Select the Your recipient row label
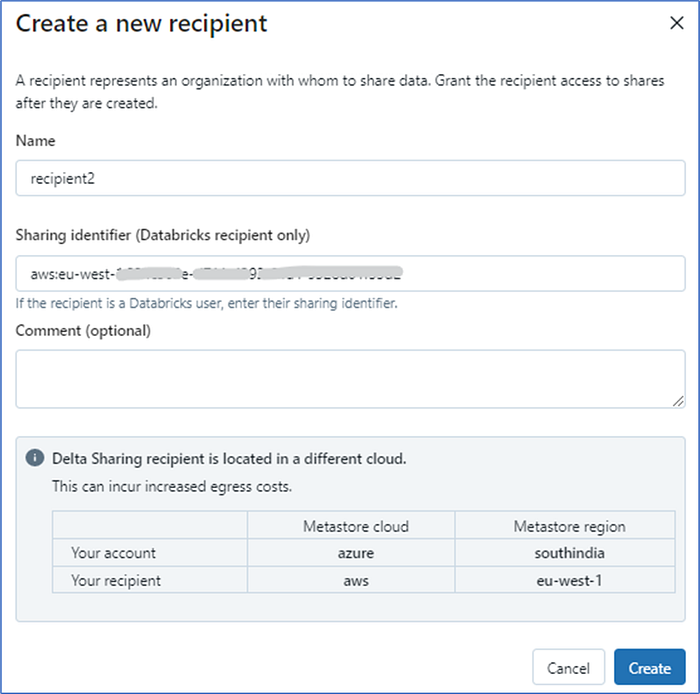The height and width of the screenshot is (694, 700). [116, 579]
